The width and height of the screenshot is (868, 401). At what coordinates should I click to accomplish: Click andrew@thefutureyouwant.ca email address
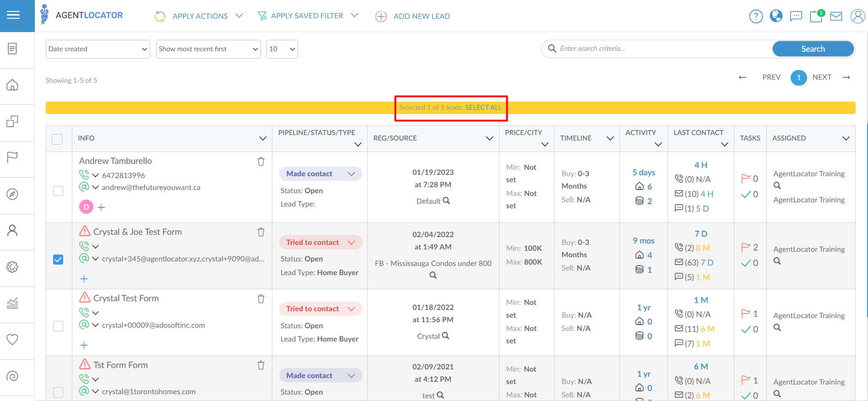coord(151,188)
